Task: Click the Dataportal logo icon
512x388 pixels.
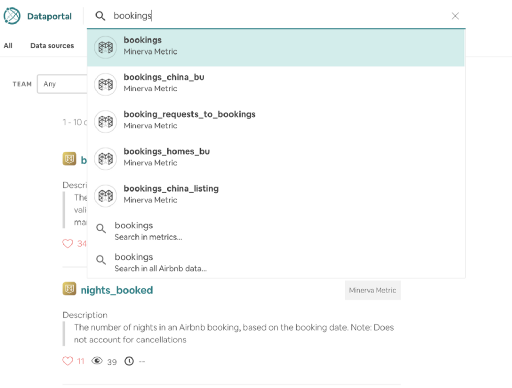Action: [12, 16]
